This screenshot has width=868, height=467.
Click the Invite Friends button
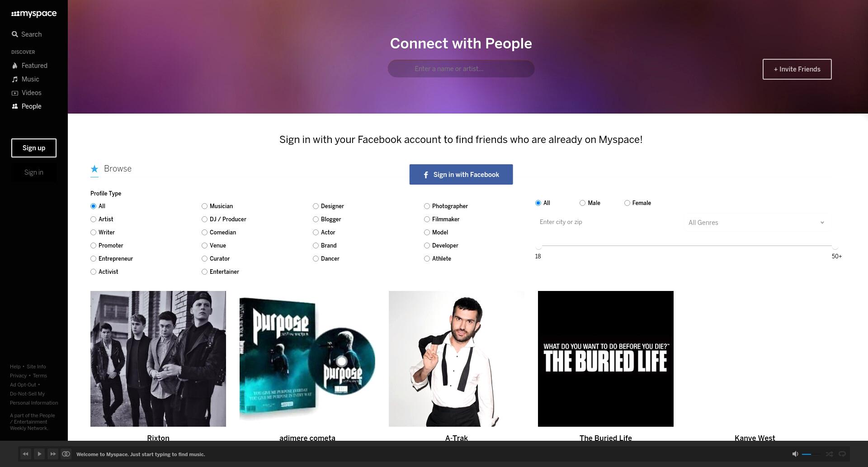(x=797, y=69)
